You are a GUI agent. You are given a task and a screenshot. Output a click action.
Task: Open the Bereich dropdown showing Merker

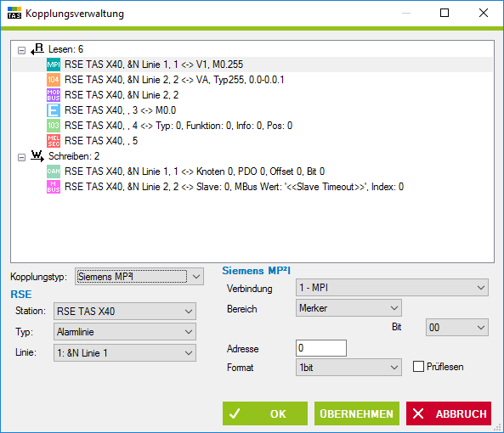click(348, 308)
